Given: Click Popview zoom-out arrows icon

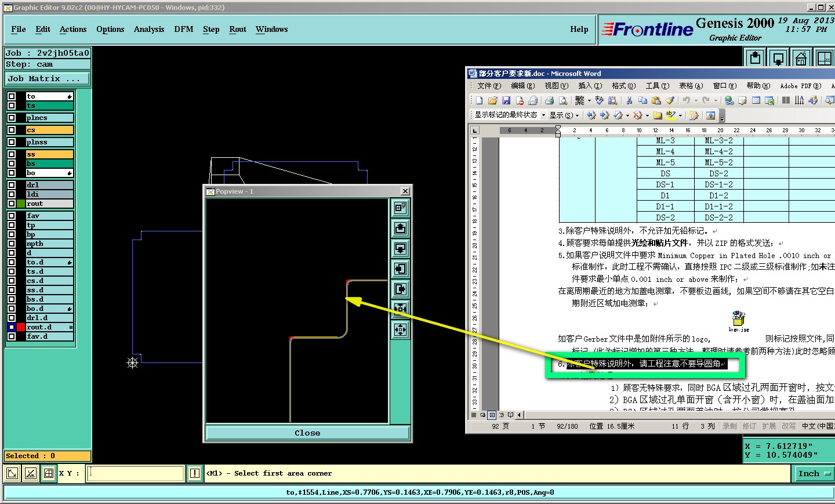Looking at the screenshot, I should coord(400,329).
